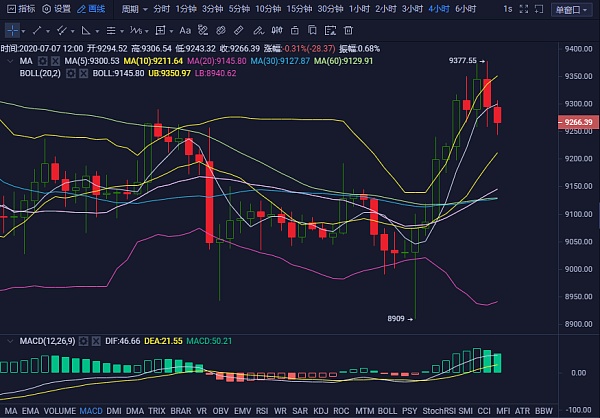
Task: Switch to 30分钟 timeframe
Action: (x=330, y=9)
